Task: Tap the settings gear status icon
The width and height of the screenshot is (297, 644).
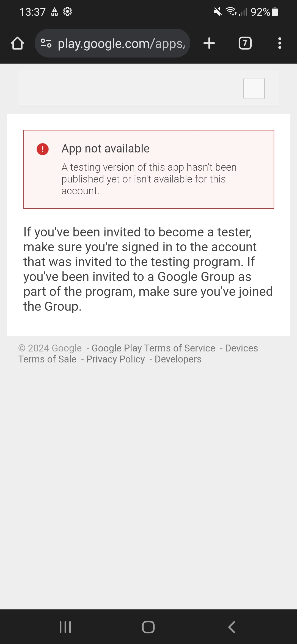Action: coord(67,12)
